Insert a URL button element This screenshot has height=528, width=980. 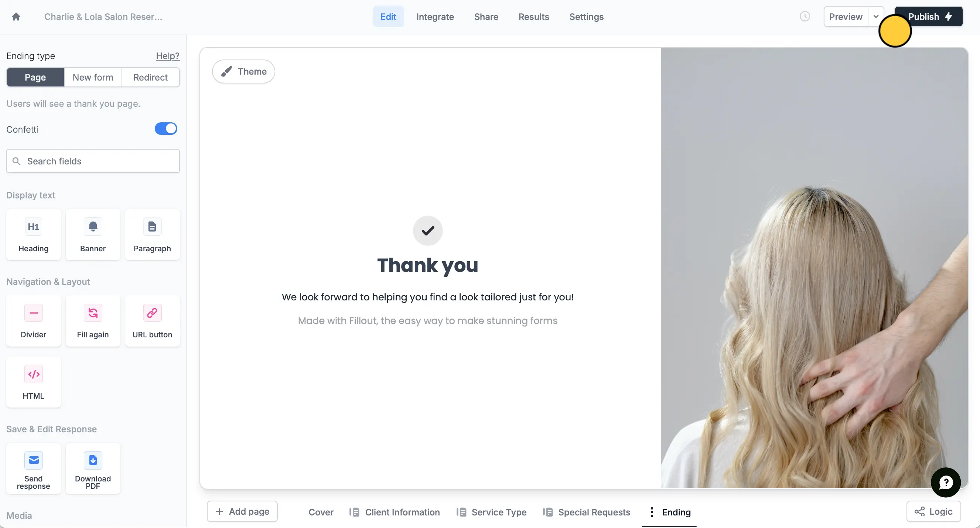tap(152, 321)
